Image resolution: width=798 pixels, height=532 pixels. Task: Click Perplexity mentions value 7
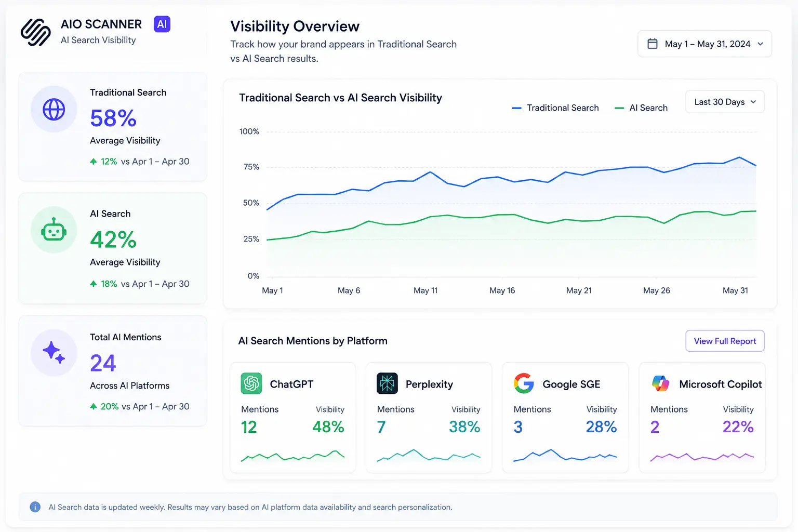[x=381, y=427]
